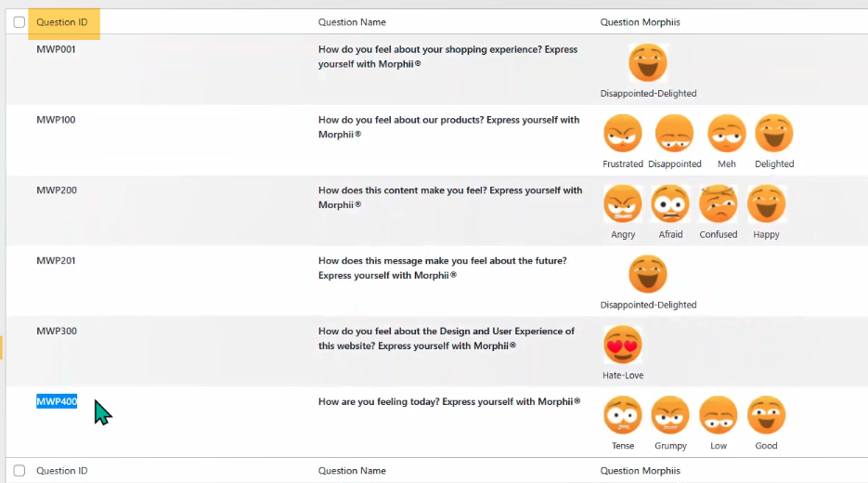Click the Low Morphii icon
The width and height of the screenshot is (868, 483).
click(719, 415)
